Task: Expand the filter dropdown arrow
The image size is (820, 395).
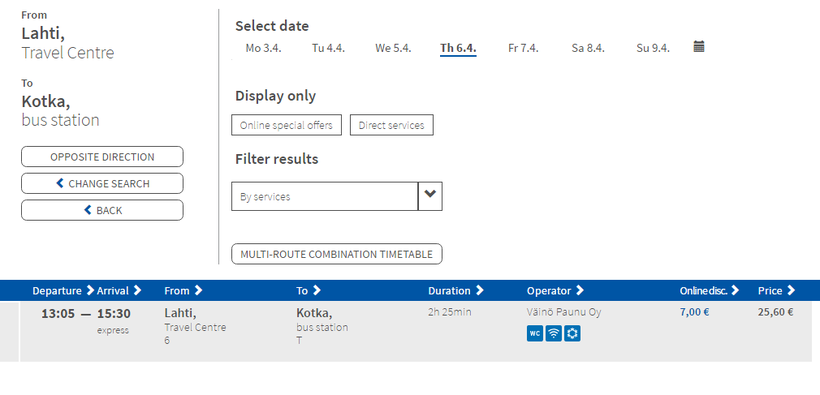Action: coord(430,196)
